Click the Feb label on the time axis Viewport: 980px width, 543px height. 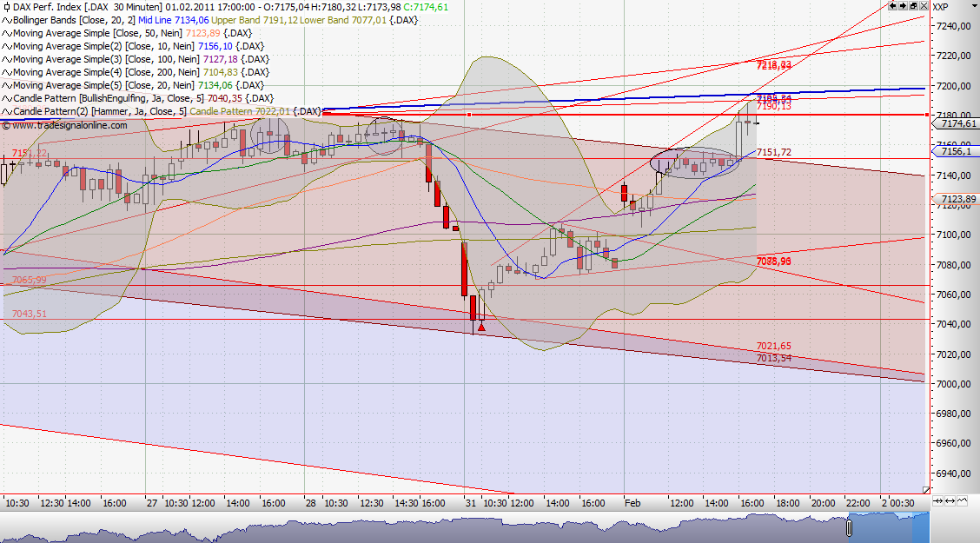pos(632,503)
